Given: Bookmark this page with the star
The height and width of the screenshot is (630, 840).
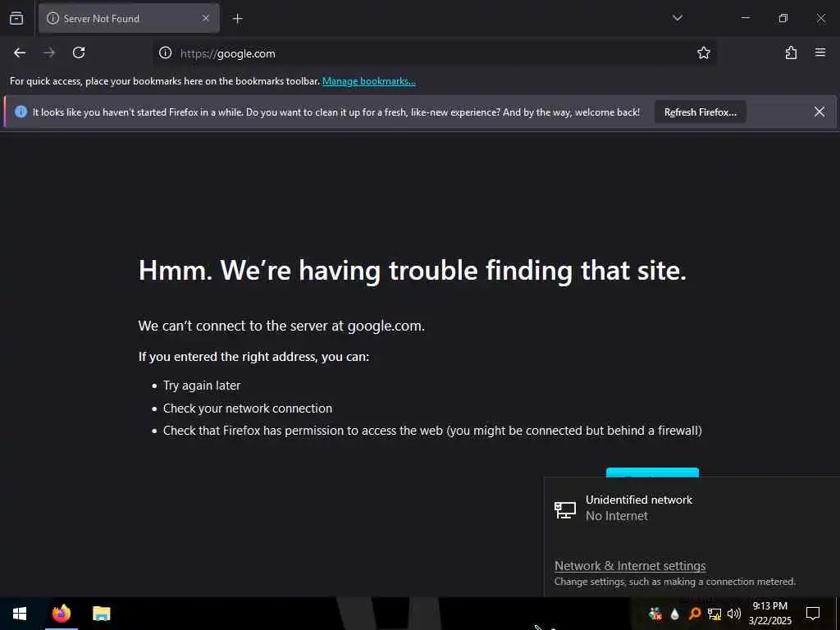Looking at the screenshot, I should coord(703,52).
